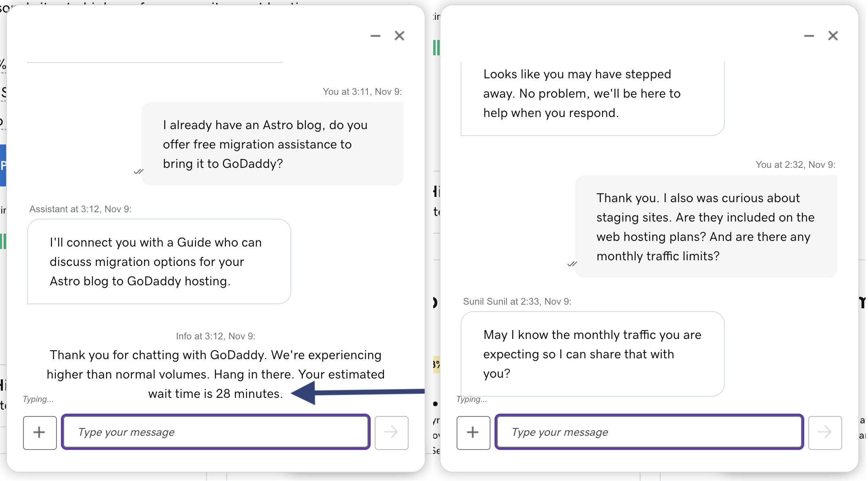Minimize the left chat with Assistant
This screenshot has height=481, width=868.
click(x=375, y=36)
